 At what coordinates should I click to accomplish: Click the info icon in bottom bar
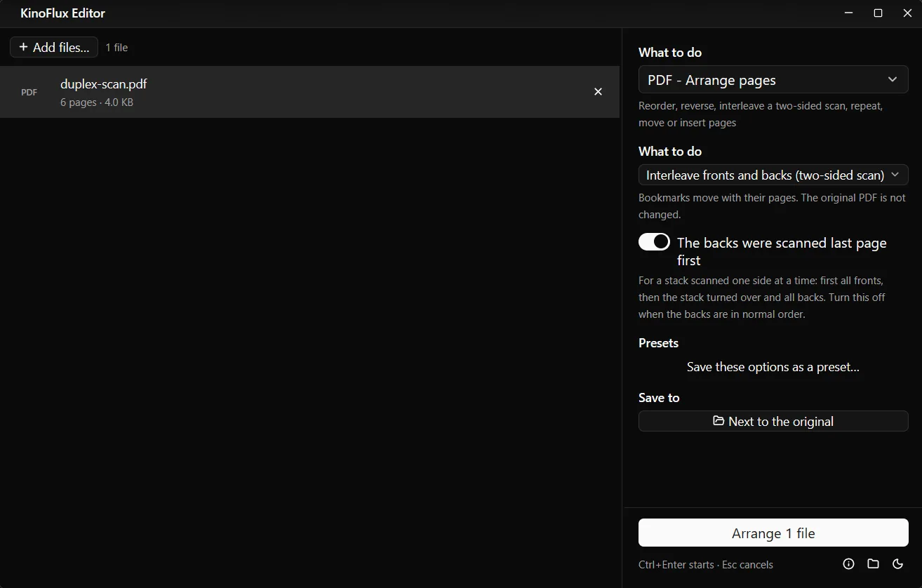tap(848, 564)
